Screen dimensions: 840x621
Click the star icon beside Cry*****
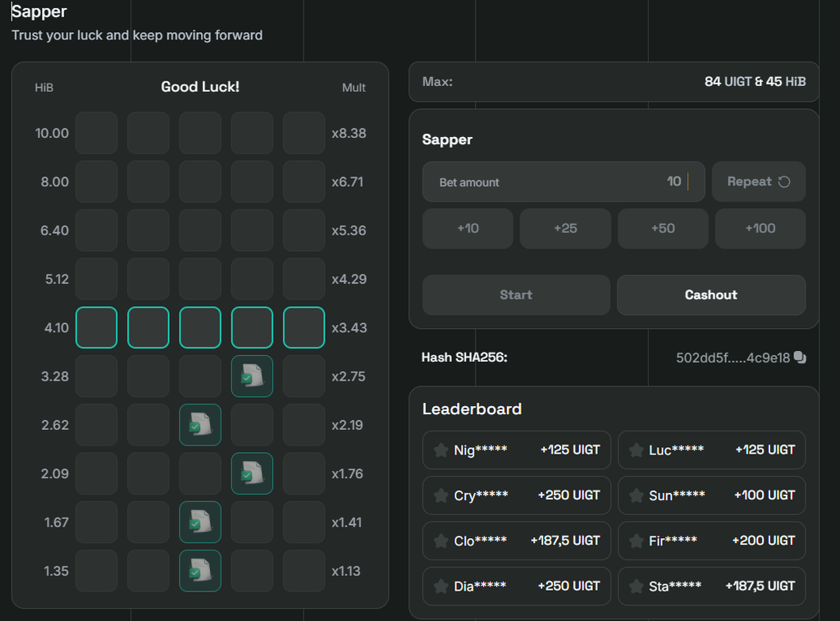441,495
